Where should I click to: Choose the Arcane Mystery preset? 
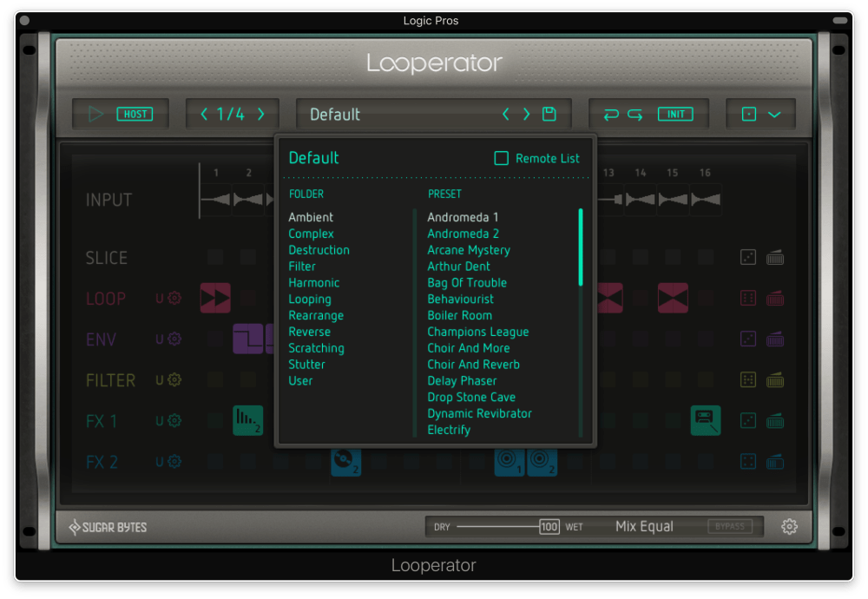point(468,250)
